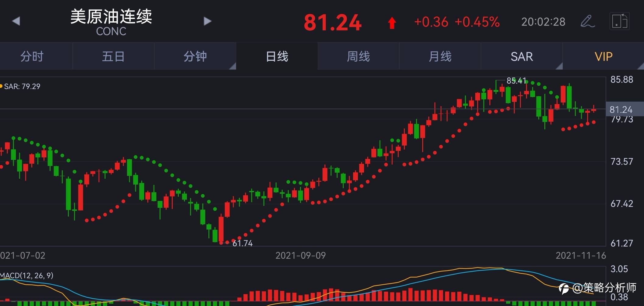Switch to the 五日 tab

pos(113,56)
